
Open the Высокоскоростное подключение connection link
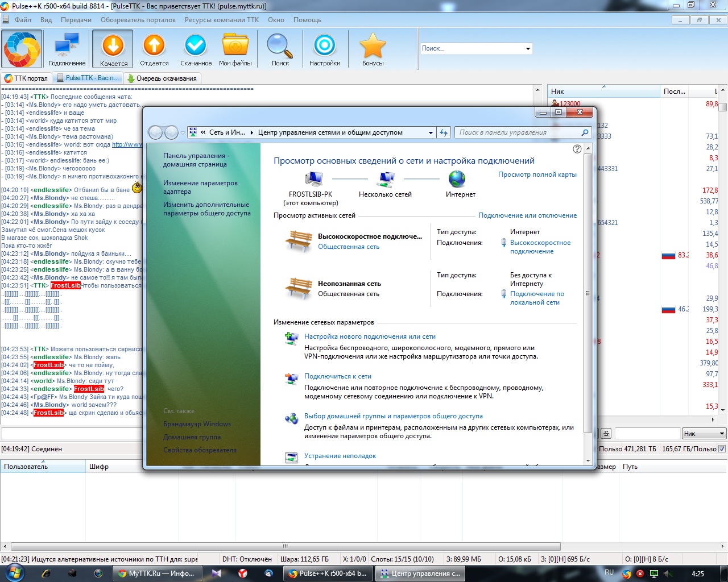pos(540,247)
